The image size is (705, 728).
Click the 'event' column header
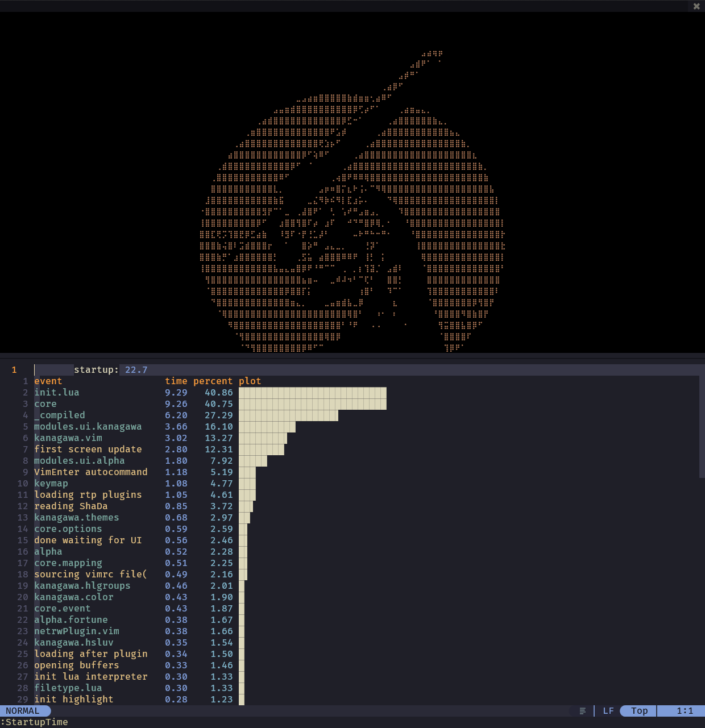pyautogui.click(x=48, y=381)
